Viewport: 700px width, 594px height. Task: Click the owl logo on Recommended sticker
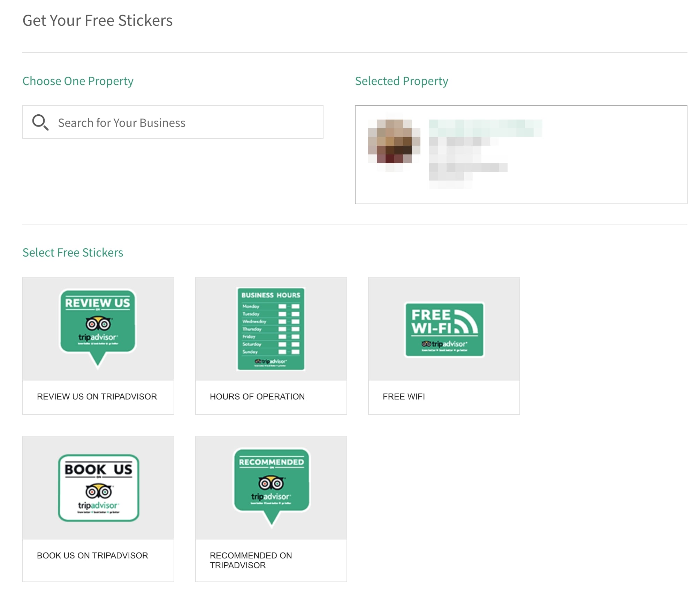coord(271,483)
